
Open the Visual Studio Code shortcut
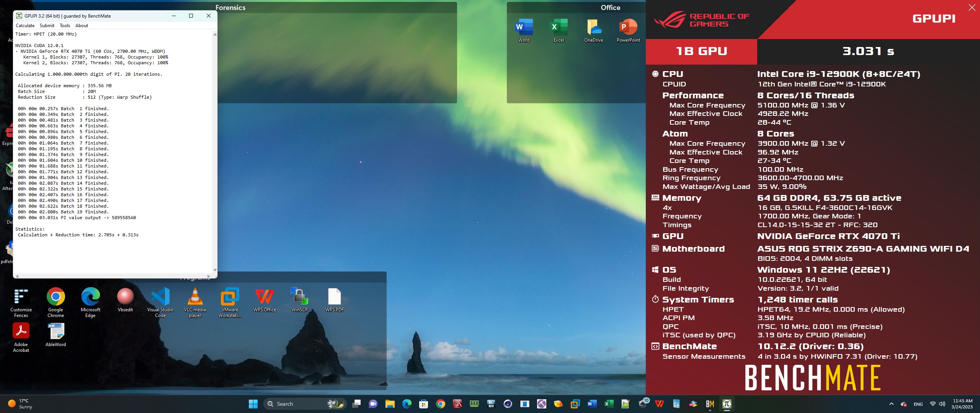[160, 303]
